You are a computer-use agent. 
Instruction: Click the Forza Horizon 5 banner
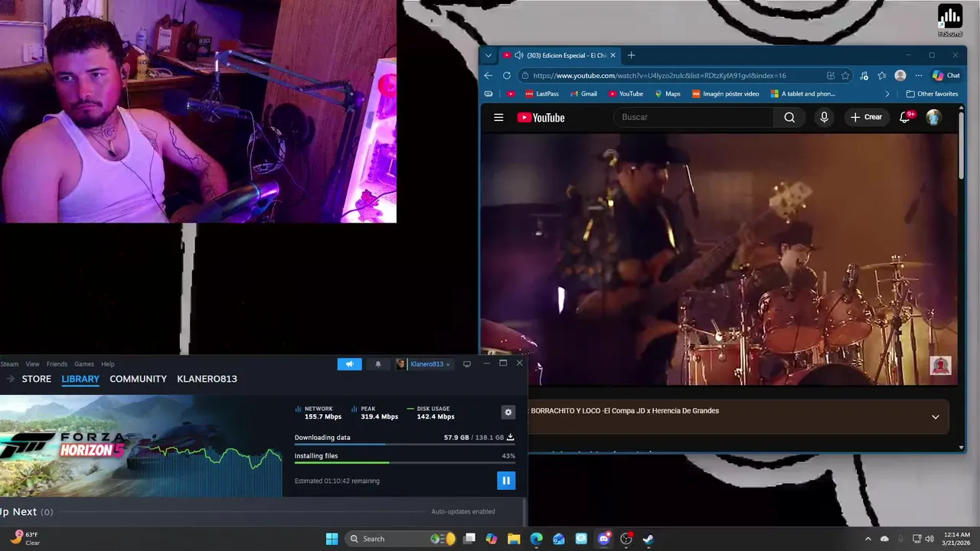tap(141, 445)
